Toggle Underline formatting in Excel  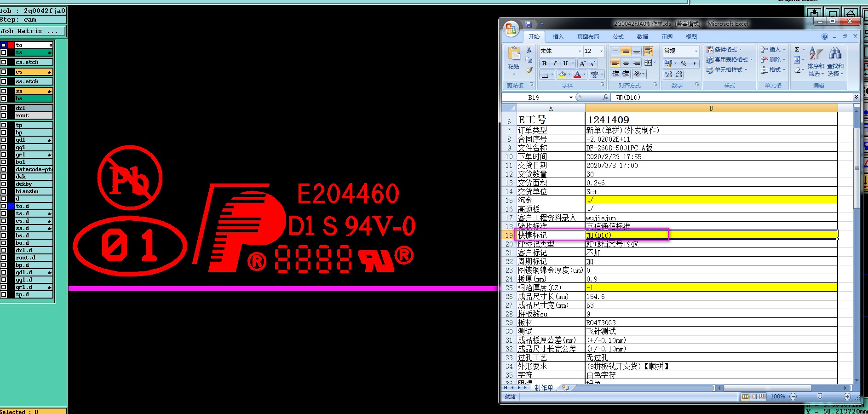[x=565, y=63]
